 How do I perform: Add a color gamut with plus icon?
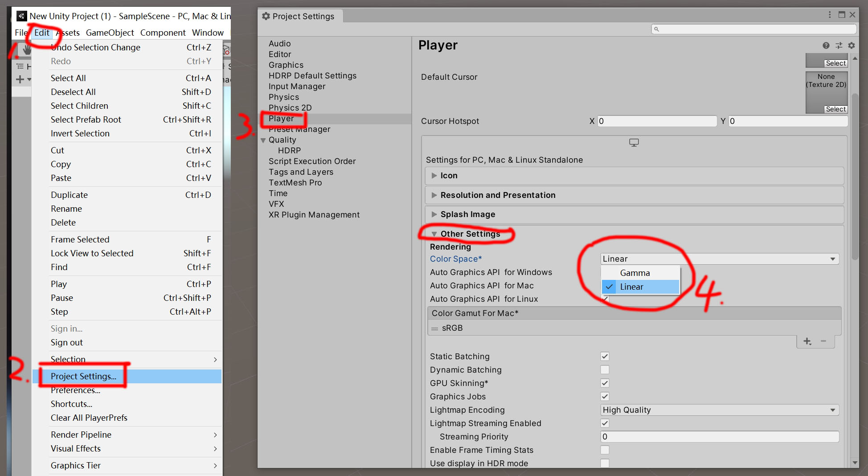[807, 341]
